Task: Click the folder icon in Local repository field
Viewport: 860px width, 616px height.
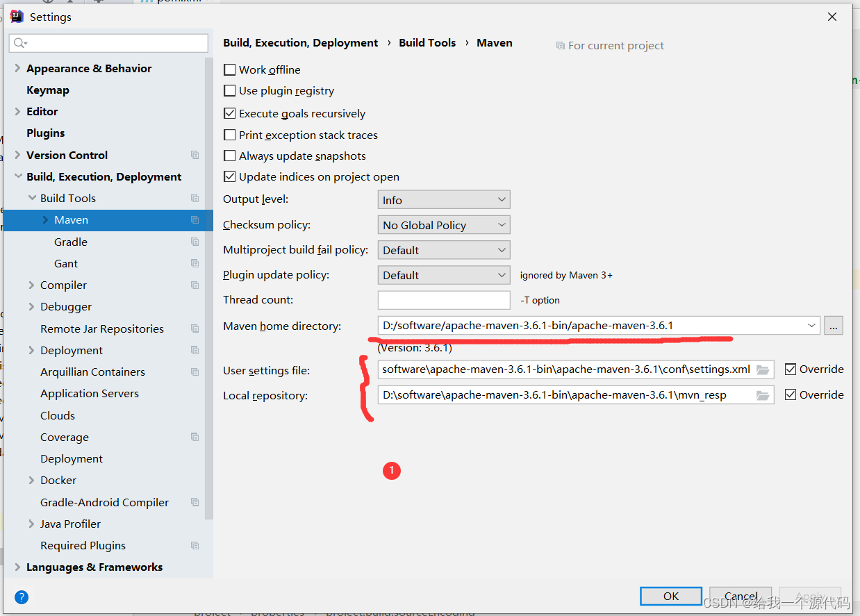Action: click(763, 395)
